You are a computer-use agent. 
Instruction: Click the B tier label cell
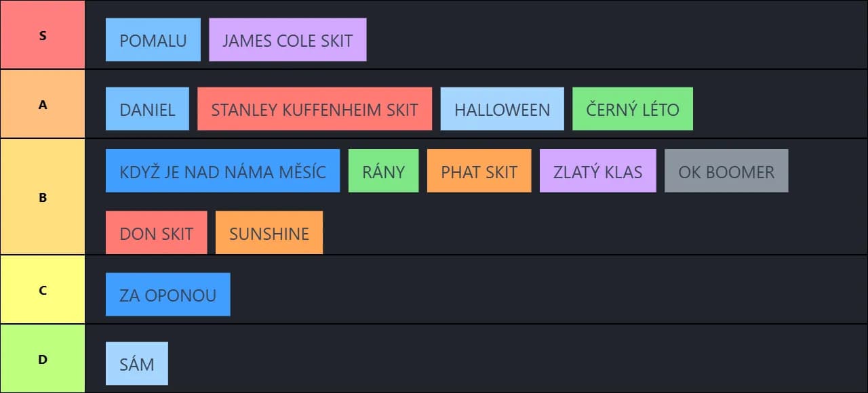point(43,197)
